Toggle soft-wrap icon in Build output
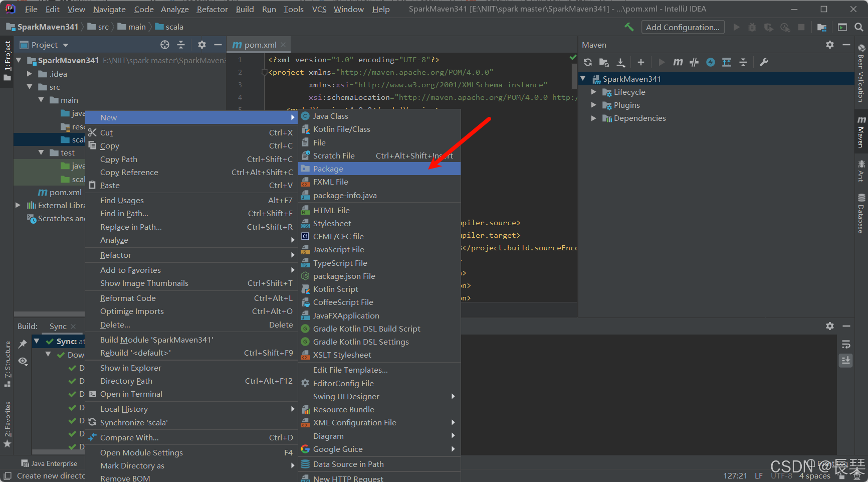The height and width of the screenshot is (482, 868). [x=846, y=345]
